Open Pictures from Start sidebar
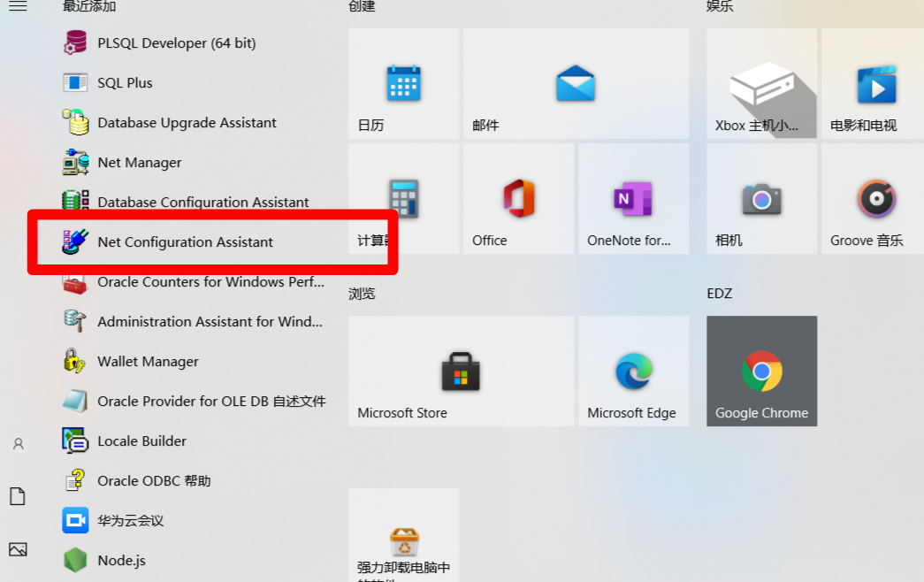 pos(18,549)
